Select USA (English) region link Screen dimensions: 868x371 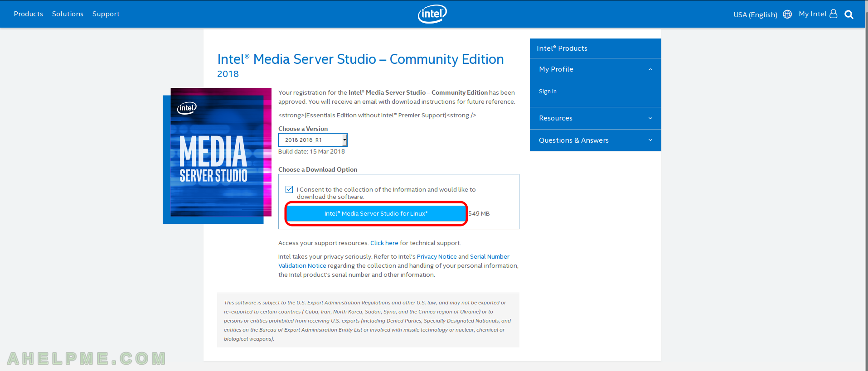755,14
